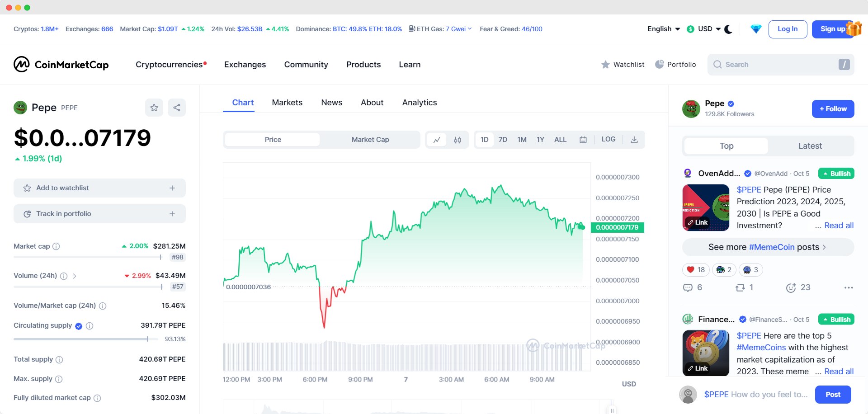Toggle dark mode moon icon
This screenshot has width=868, height=414.
728,29
